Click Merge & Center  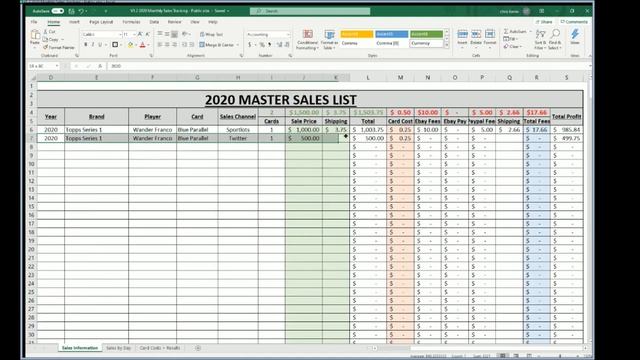(x=216, y=44)
